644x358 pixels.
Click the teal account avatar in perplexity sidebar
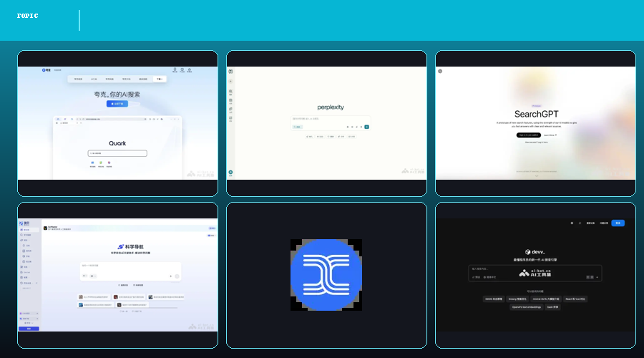tap(230, 173)
